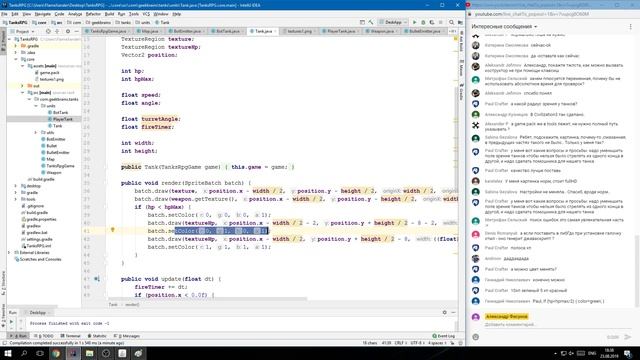Open Chrome from the taskbar
Image resolution: width=640 pixels, height=360 pixels.
point(56,353)
